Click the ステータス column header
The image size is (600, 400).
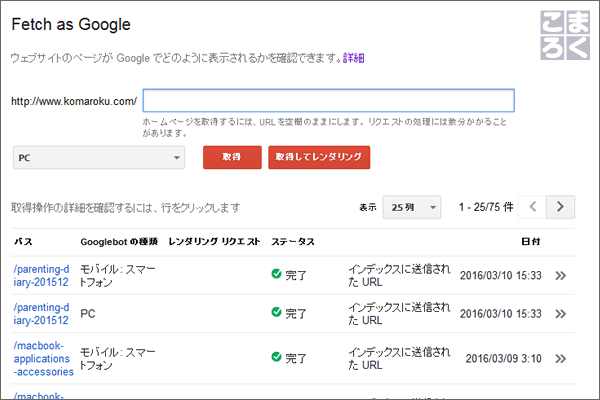coord(293,242)
